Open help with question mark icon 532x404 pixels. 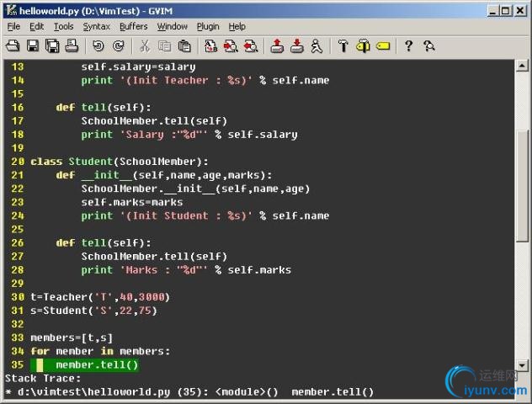409,46
